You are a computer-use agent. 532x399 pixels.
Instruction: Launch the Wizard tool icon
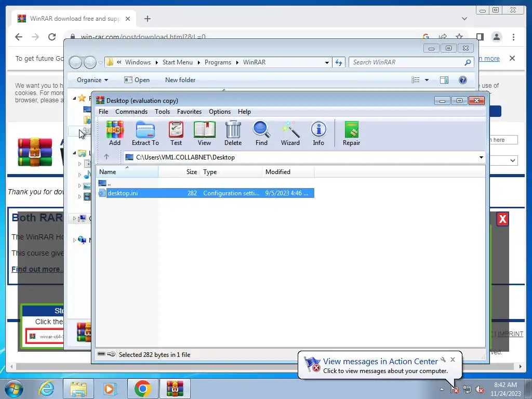click(290, 134)
